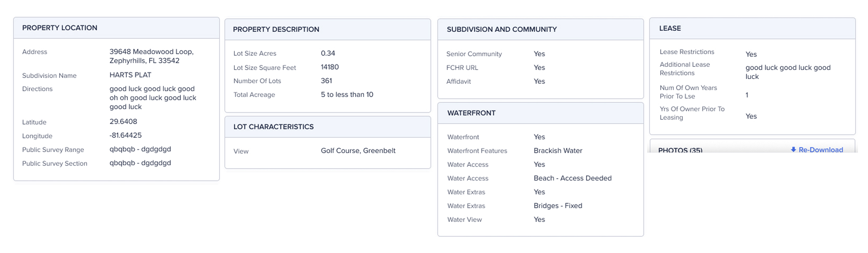
Task: Click the Additional Lease Restrictions label
Action: (x=684, y=69)
